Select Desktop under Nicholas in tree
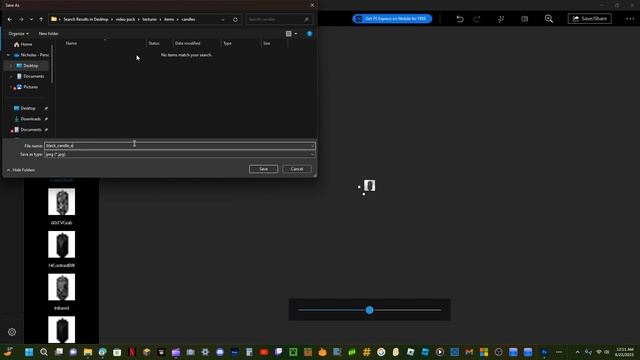Viewport: 640px width, 360px height. pos(27,65)
